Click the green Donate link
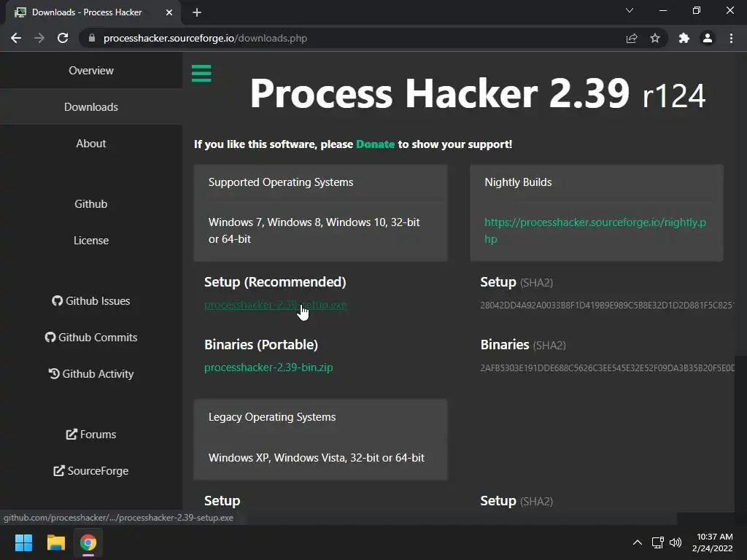This screenshot has width=747, height=560. tap(375, 144)
